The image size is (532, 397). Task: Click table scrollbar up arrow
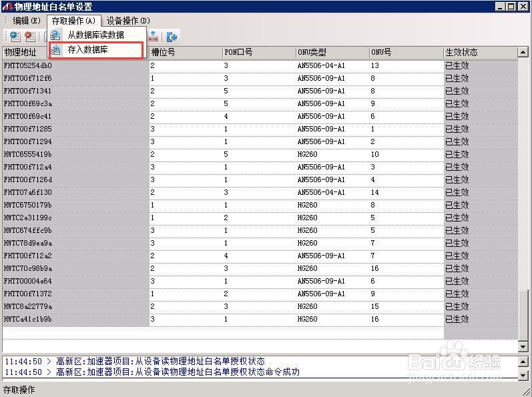[x=523, y=52]
